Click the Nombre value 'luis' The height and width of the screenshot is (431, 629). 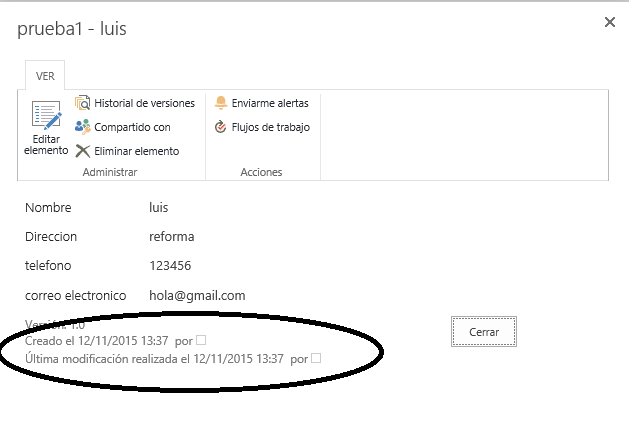pyautogui.click(x=158, y=207)
